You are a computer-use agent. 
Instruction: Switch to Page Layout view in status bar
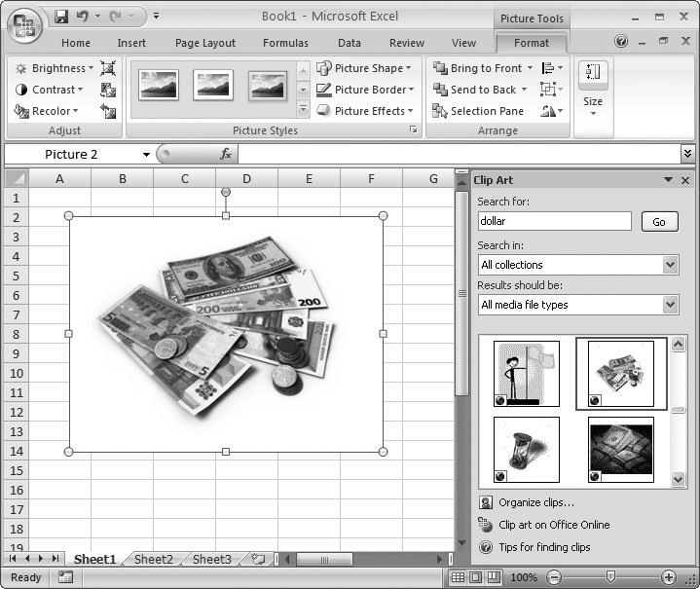[475, 577]
